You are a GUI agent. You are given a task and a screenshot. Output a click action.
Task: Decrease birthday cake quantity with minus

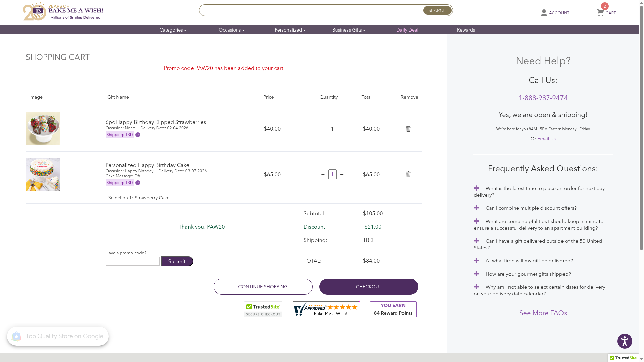tap(323, 174)
